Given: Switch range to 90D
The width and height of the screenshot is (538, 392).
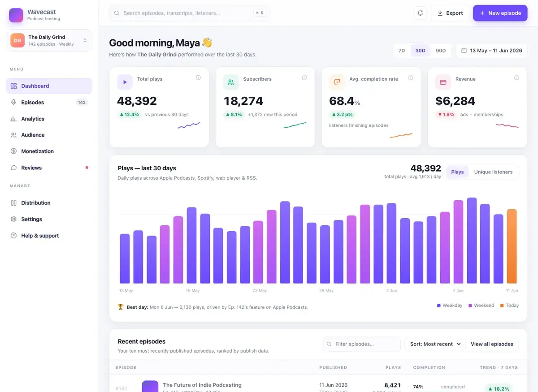Looking at the screenshot, I should (x=441, y=51).
